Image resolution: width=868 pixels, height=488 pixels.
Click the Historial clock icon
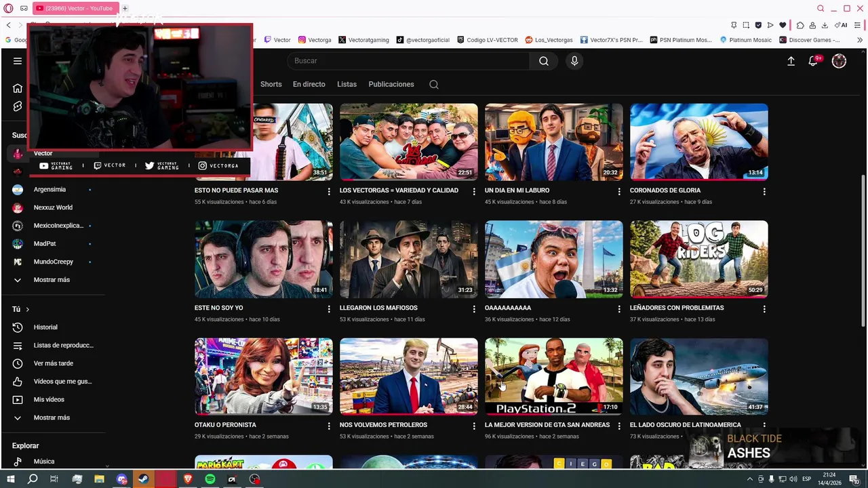pos(18,327)
